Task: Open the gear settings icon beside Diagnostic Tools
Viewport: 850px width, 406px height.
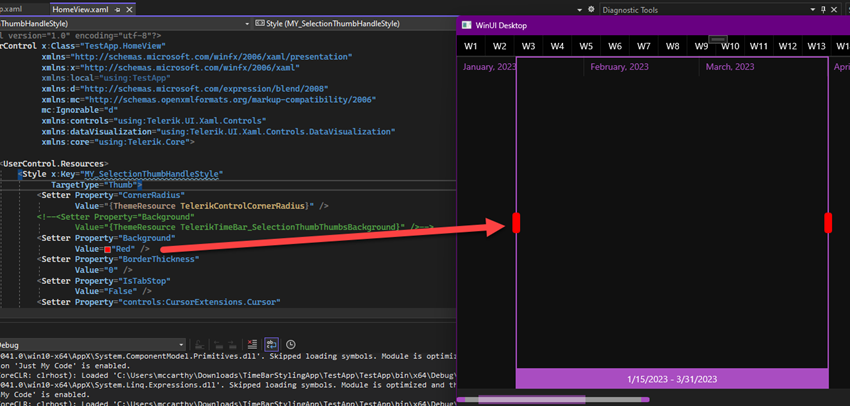Action: click(x=590, y=9)
